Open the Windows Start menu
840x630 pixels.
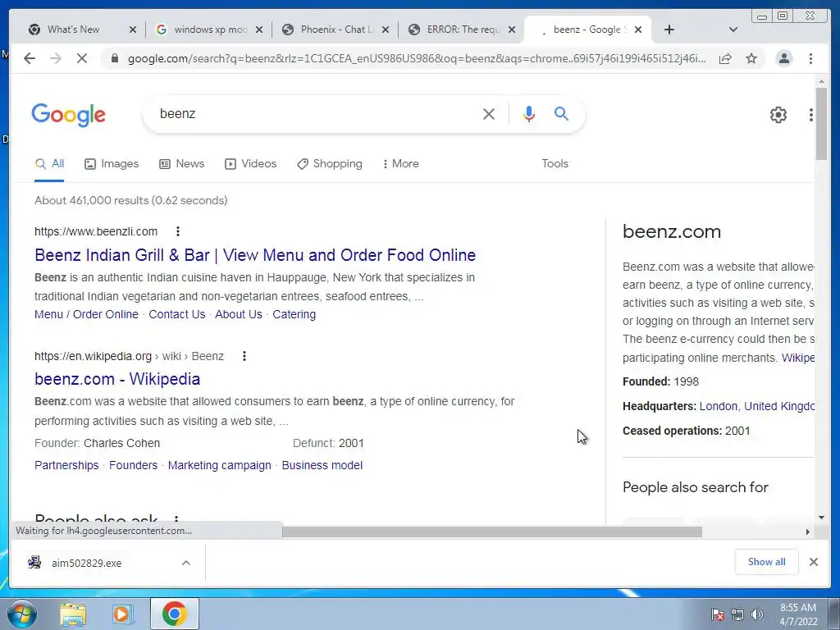click(21, 614)
